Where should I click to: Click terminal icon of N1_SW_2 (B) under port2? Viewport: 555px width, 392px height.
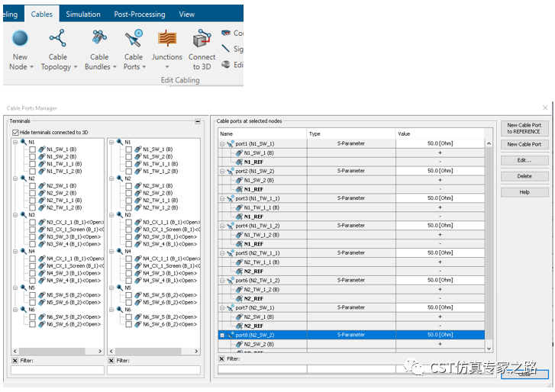pyautogui.click(x=239, y=180)
